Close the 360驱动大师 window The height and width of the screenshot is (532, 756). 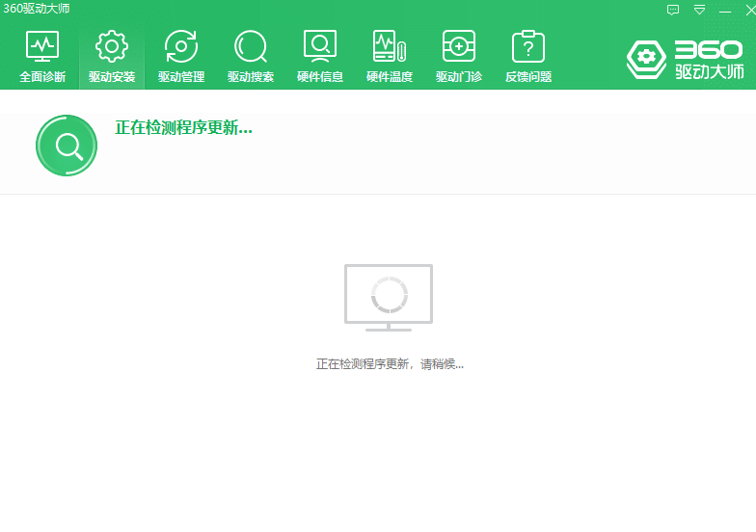click(748, 10)
